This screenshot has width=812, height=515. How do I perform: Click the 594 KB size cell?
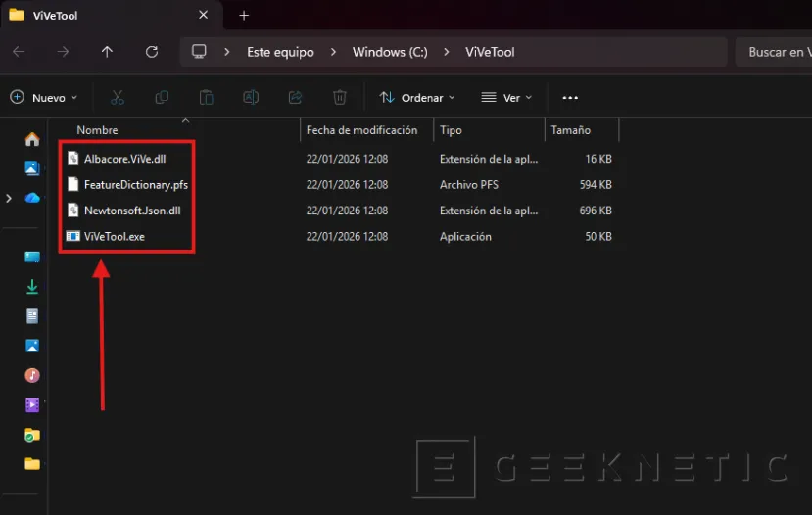[596, 185]
